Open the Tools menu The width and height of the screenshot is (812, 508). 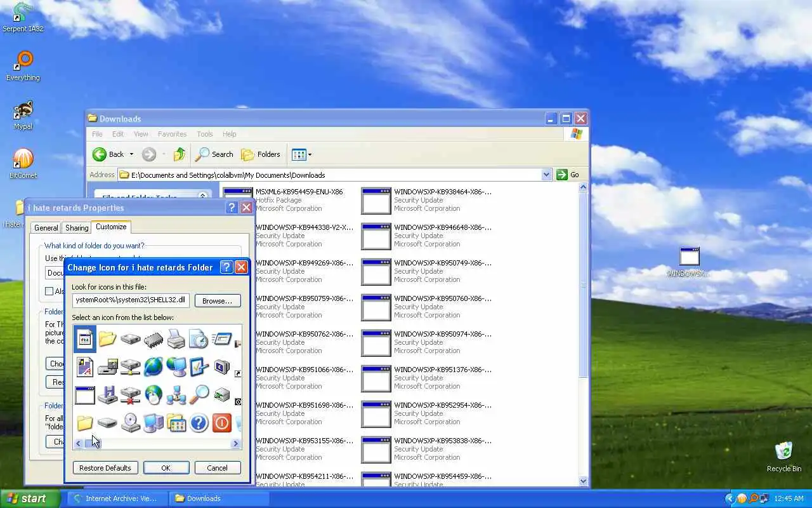pos(204,134)
